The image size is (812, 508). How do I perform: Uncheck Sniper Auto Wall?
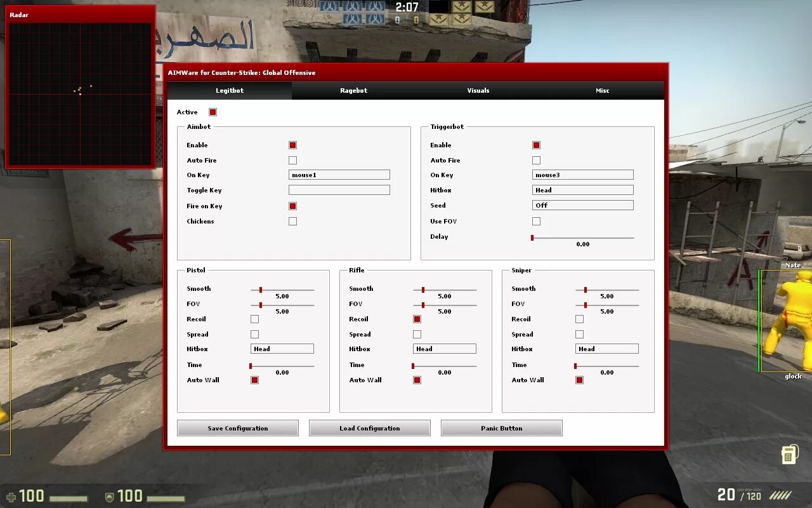[579, 380]
